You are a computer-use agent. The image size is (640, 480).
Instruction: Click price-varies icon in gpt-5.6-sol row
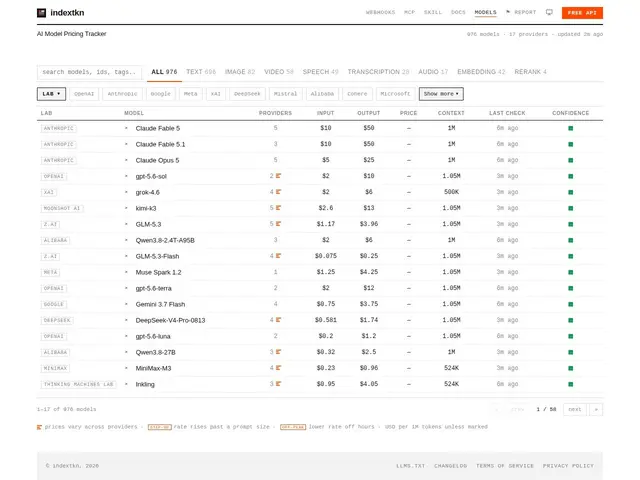click(x=278, y=176)
